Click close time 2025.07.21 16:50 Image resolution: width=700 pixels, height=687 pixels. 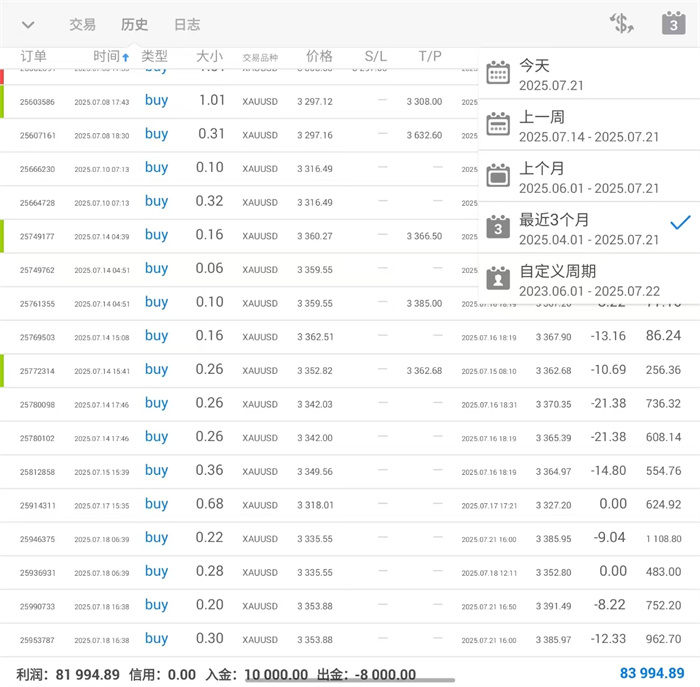coord(489,607)
